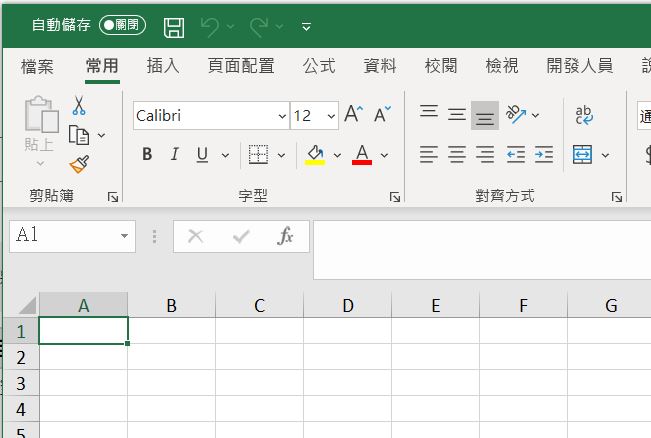651x438 pixels.
Task: Click Increase Font Size icon
Action: [354, 114]
